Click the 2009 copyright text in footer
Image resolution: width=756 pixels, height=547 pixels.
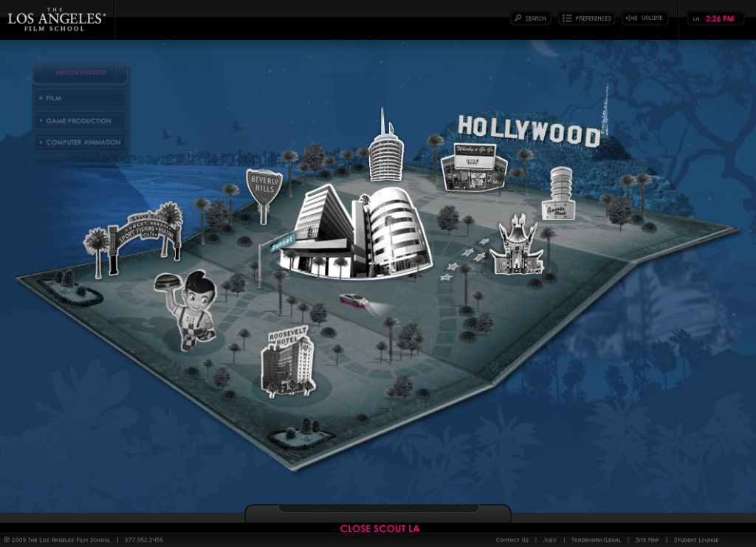[x=58, y=540]
